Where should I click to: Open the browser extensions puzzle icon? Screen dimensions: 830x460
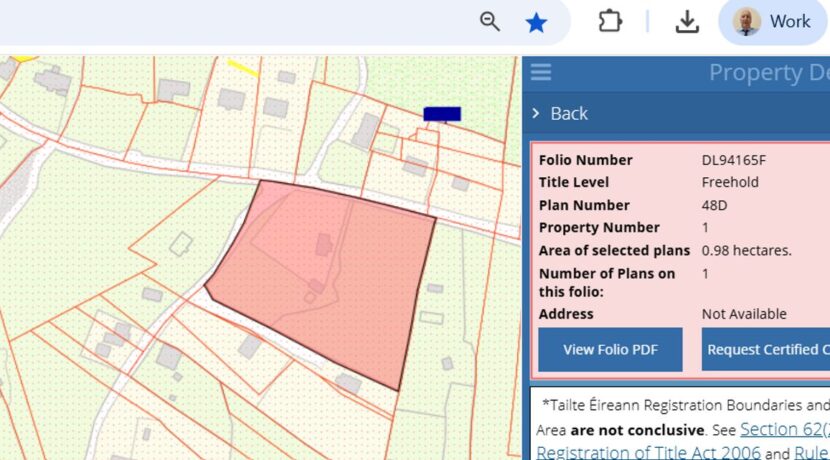point(610,22)
